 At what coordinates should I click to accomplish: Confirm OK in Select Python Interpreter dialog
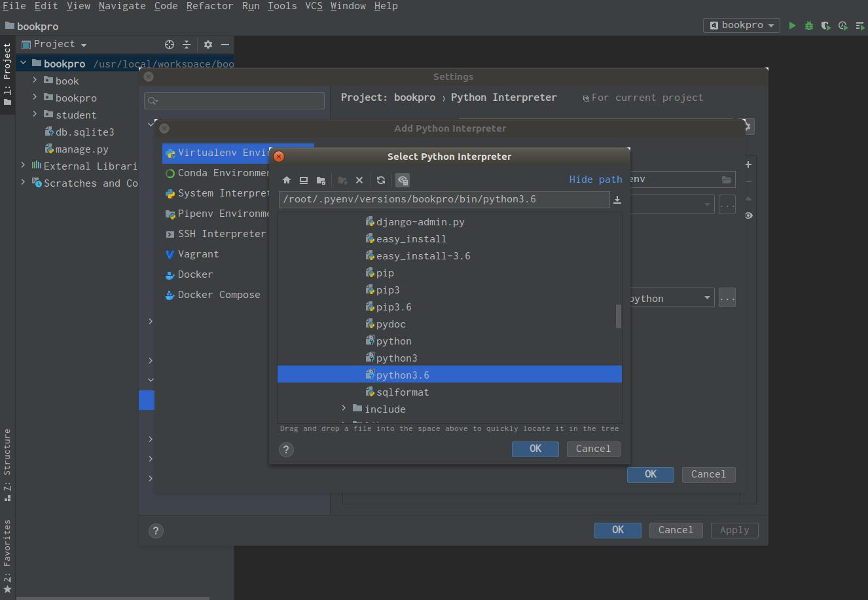click(535, 449)
